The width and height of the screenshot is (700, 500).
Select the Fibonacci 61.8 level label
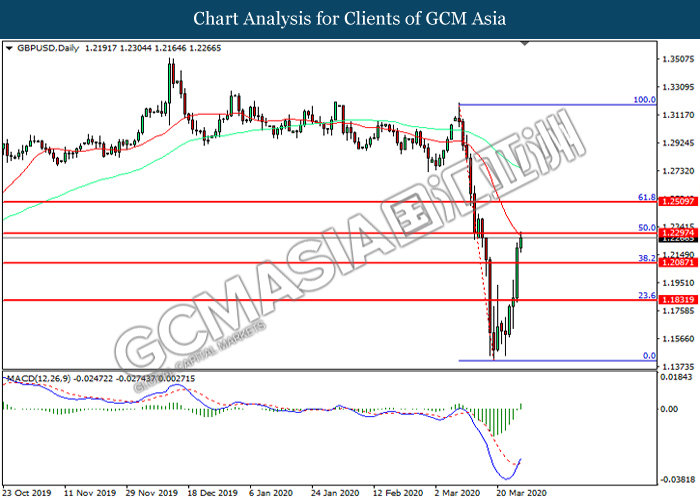click(647, 197)
